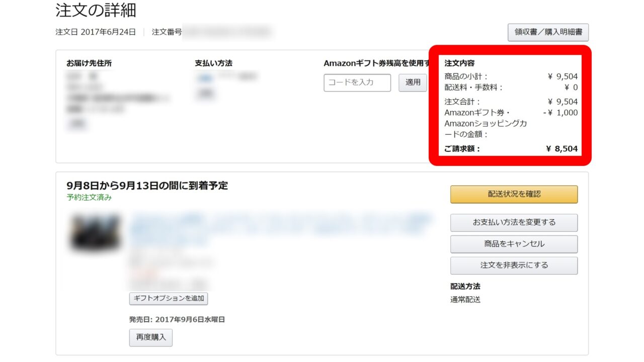
Task: Click small button below the delivery address
Action: pos(77,124)
